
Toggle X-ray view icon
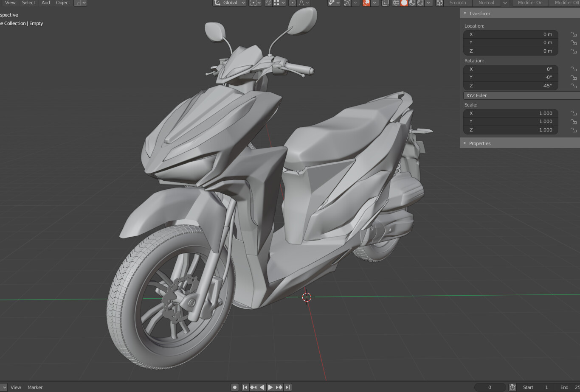385,3
